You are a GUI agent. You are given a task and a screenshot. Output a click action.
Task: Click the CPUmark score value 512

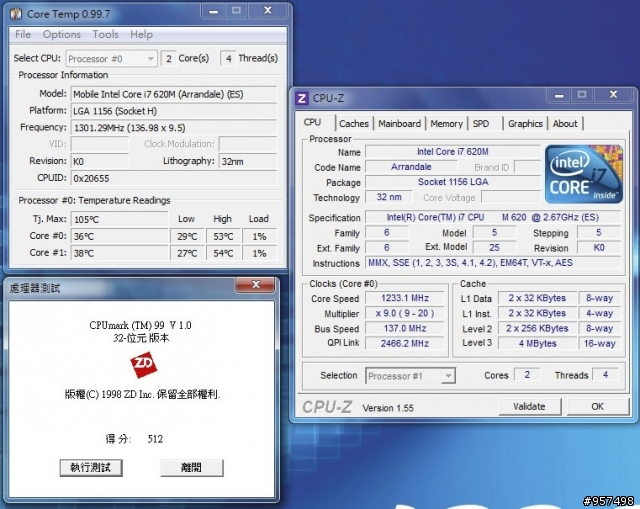pos(155,439)
